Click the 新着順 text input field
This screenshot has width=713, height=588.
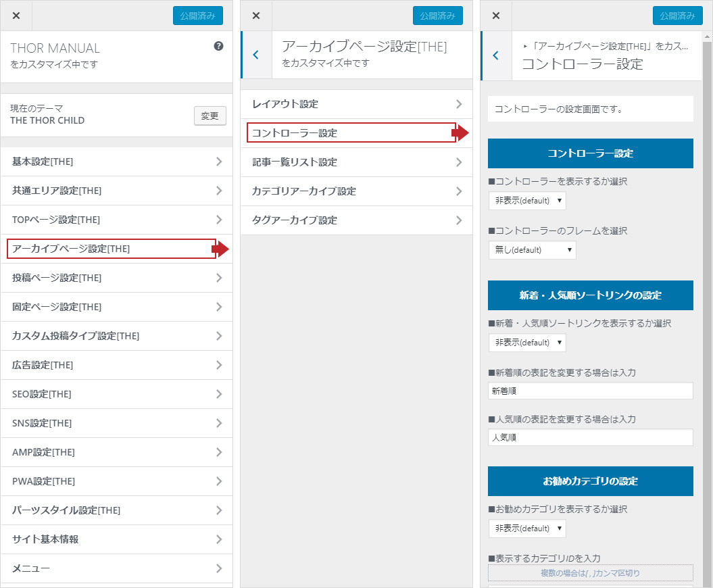pyautogui.click(x=590, y=391)
